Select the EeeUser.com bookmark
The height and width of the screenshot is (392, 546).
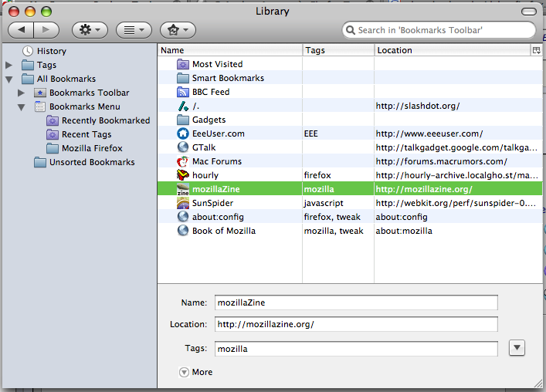click(350, 133)
